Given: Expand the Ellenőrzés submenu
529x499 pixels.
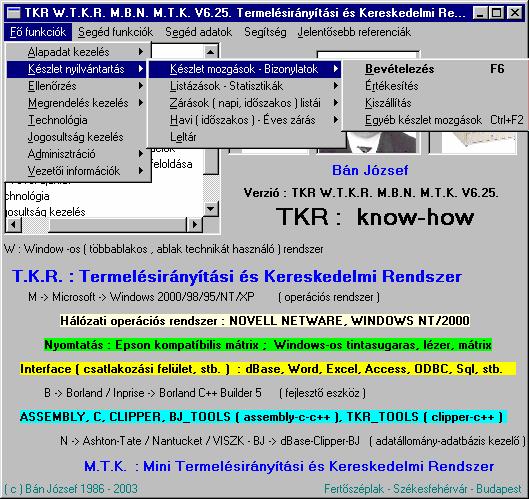Looking at the screenshot, I should pos(76,86).
